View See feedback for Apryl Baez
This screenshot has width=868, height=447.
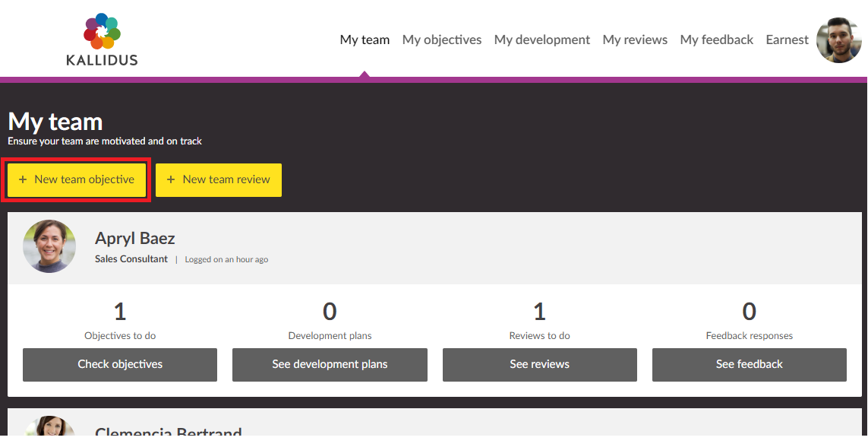point(749,364)
